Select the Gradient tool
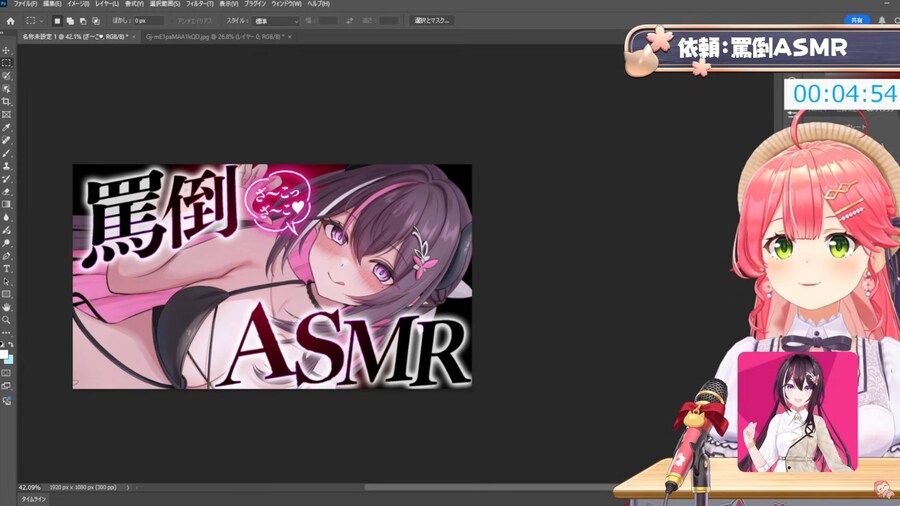The width and height of the screenshot is (900, 506). tap(6, 204)
